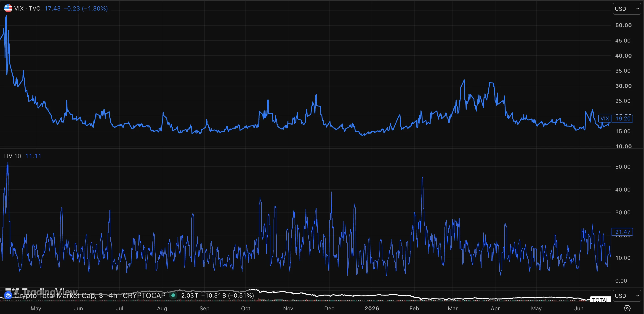644x314 pixels.
Task: Open the bottom USD currency dropdown
Action: point(627,296)
